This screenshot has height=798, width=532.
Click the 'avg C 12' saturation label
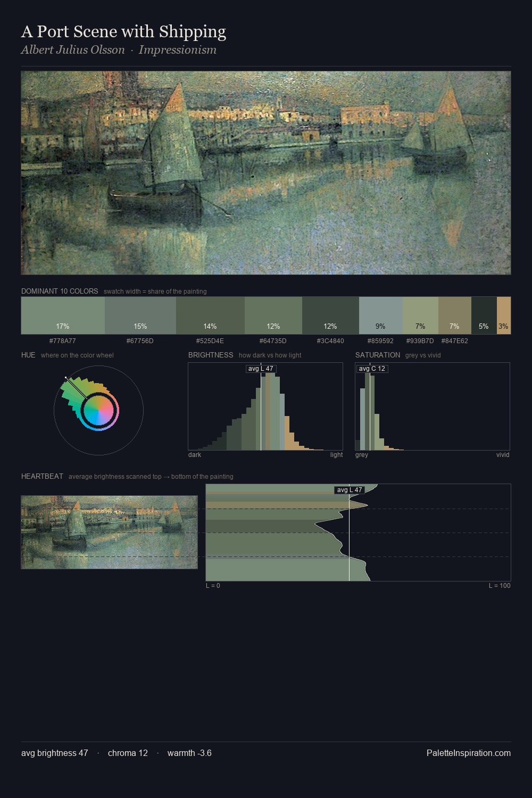click(372, 369)
